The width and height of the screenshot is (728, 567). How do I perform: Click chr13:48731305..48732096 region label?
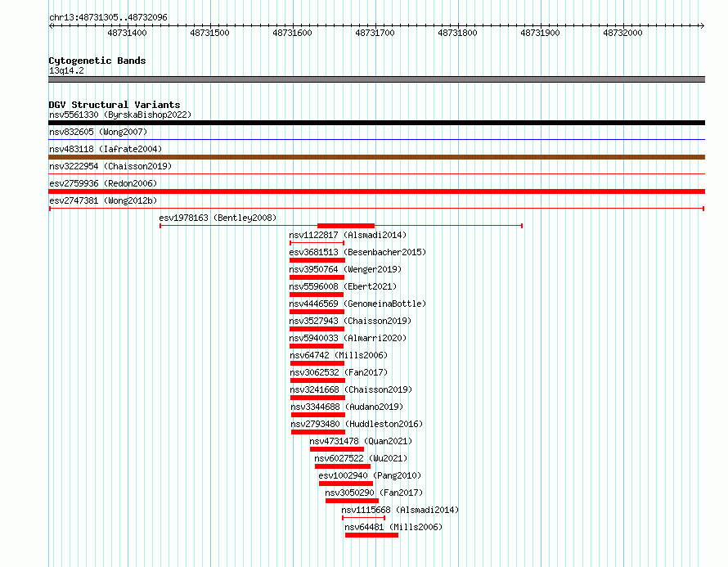tap(108, 17)
